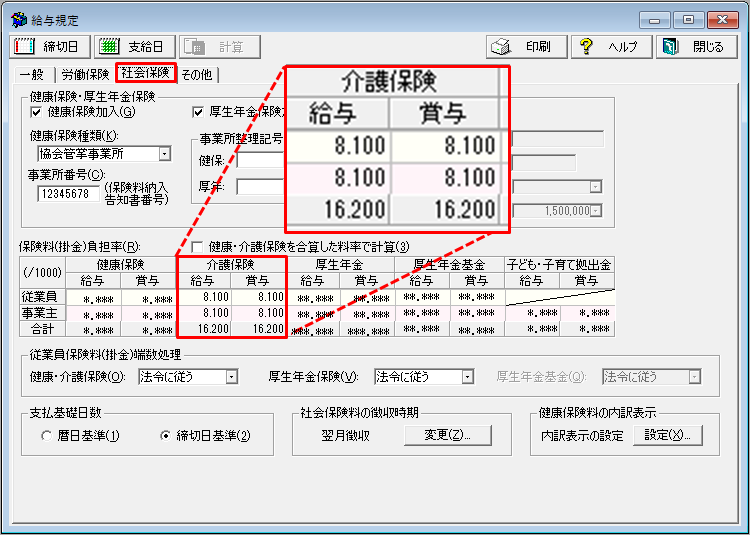Screen dimensions: 750x535
Task: Open the その他 tab
Action: click(198, 74)
